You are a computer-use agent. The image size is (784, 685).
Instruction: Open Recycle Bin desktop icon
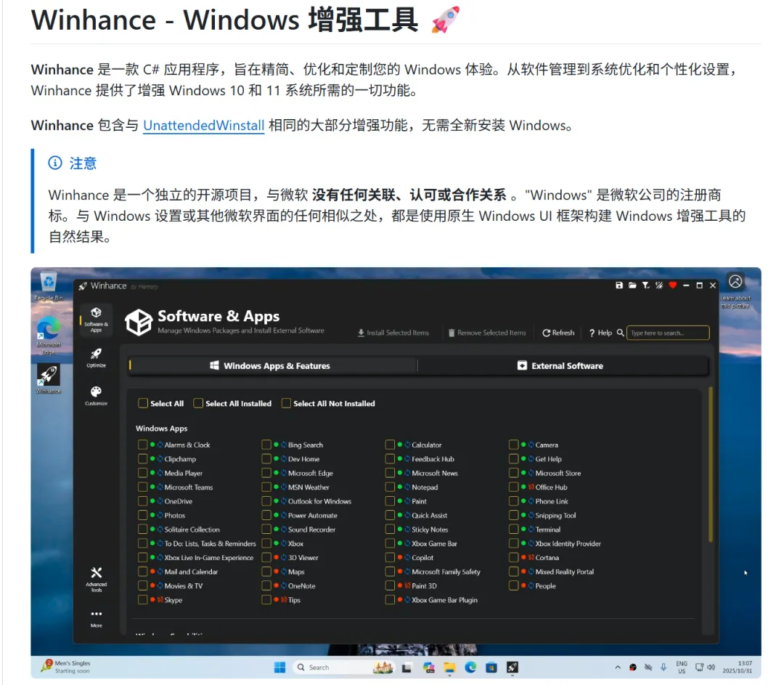coord(49,286)
